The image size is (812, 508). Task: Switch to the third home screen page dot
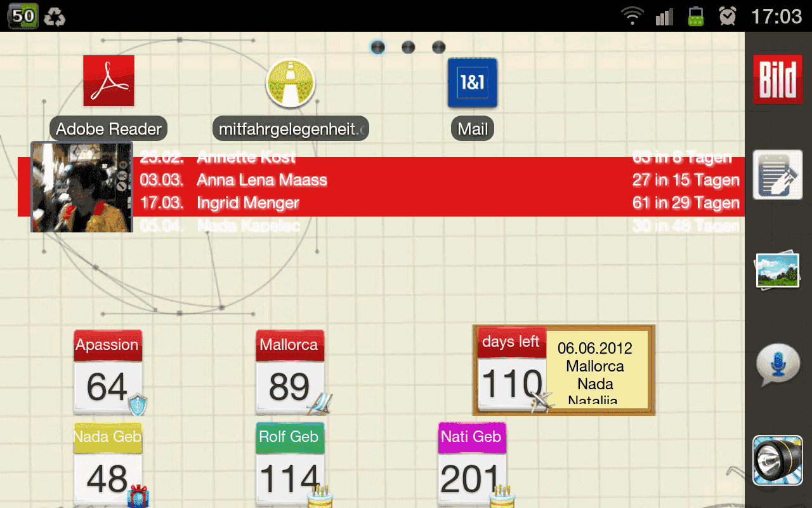[438, 48]
